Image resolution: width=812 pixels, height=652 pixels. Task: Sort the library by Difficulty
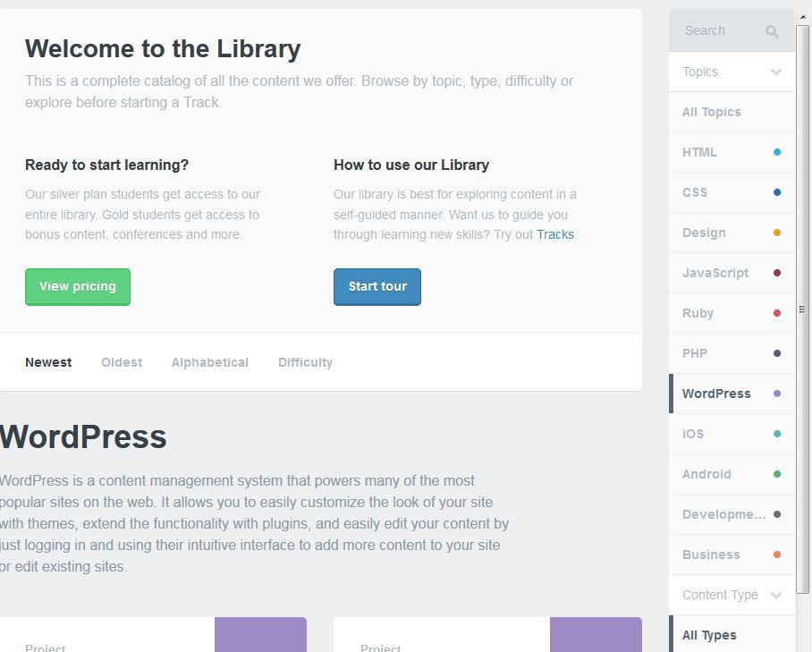(305, 362)
